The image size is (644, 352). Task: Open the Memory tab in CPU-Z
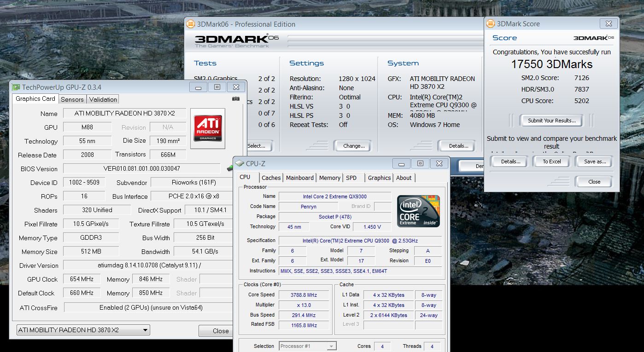pyautogui.click(x=330, y=178)
